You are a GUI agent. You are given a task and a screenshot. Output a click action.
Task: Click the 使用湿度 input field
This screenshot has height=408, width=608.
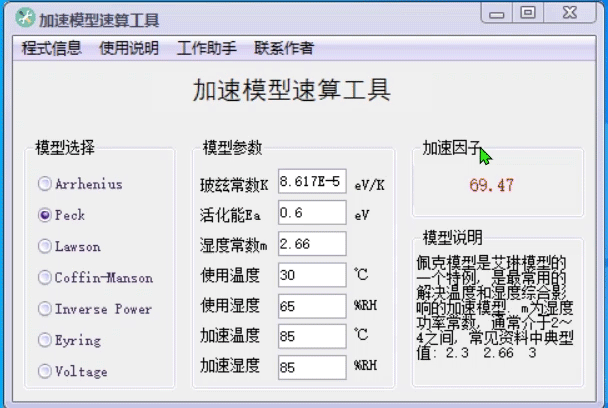[312, 306]
